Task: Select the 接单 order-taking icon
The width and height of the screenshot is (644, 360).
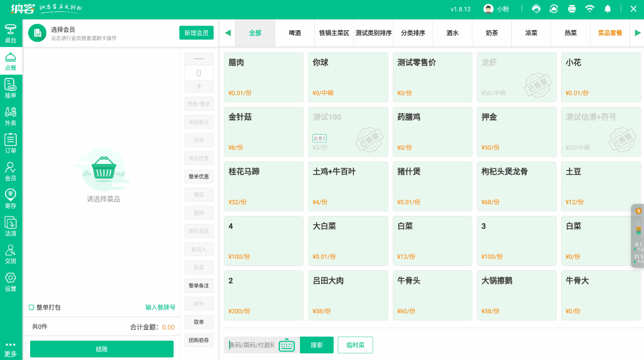Action: (11, 88)
